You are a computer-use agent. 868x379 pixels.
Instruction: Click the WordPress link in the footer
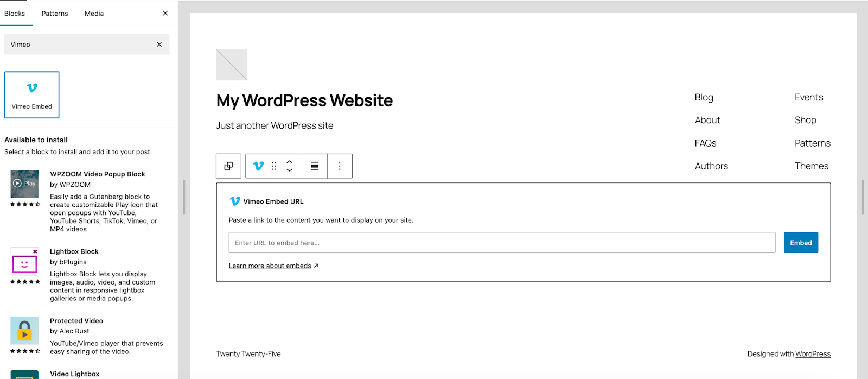click(x=813, y=354)
